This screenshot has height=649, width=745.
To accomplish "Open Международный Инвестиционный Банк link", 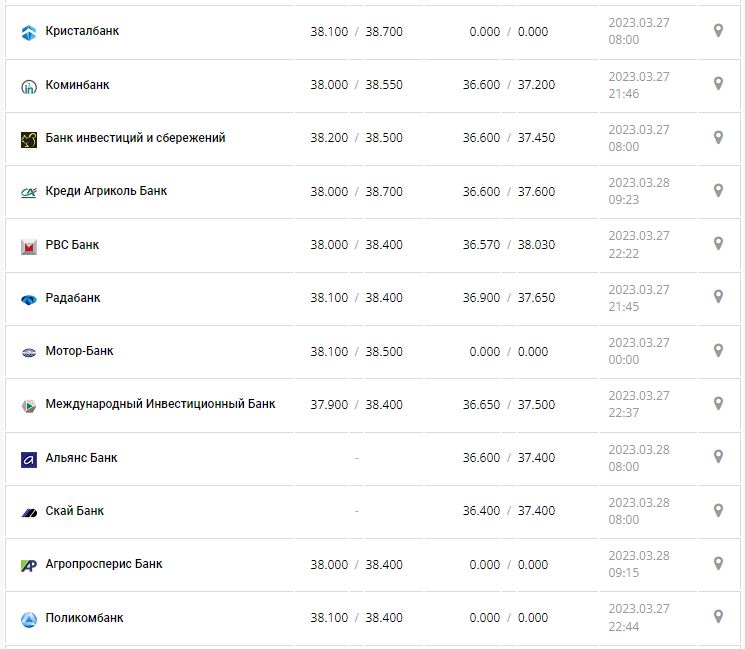I will pos(160,404).
